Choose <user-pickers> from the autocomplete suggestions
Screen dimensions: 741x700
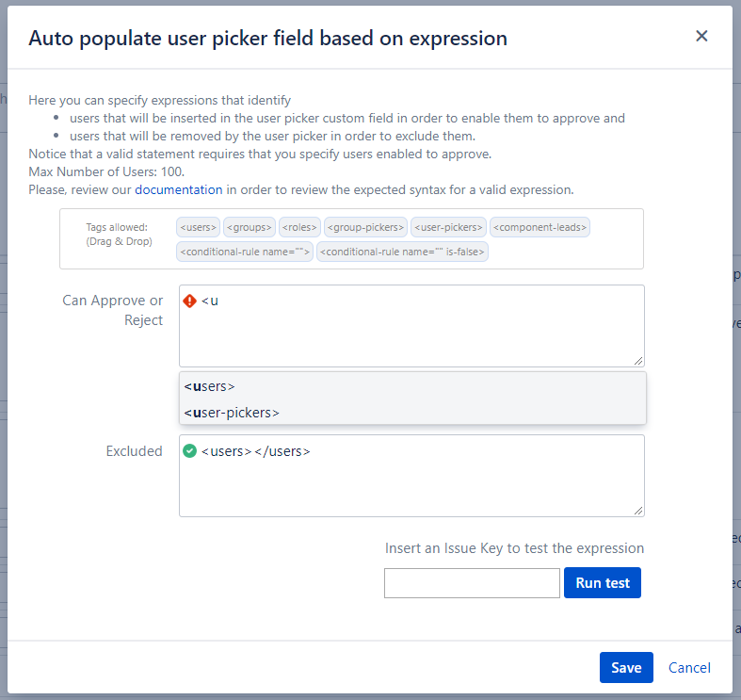point(232,413)
